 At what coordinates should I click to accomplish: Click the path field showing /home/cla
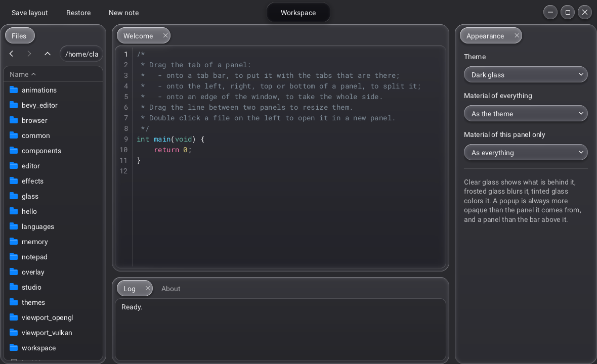[81, 54]
